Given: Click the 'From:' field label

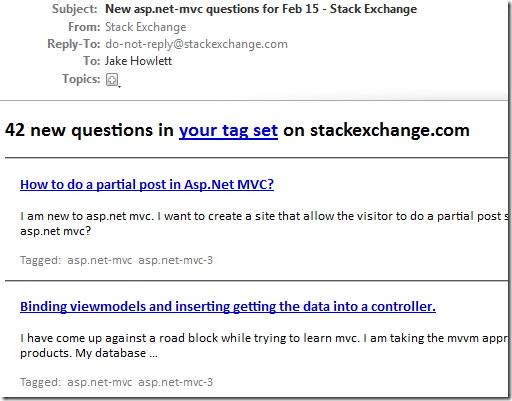Looking at the screenshot, I should [84, 27].
